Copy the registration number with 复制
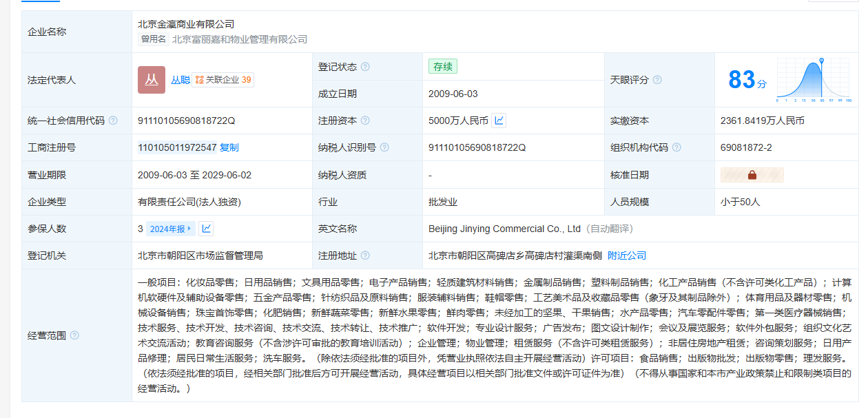Image resolution: width=868 pixels, height=418 pixels. tap(229, 147)
